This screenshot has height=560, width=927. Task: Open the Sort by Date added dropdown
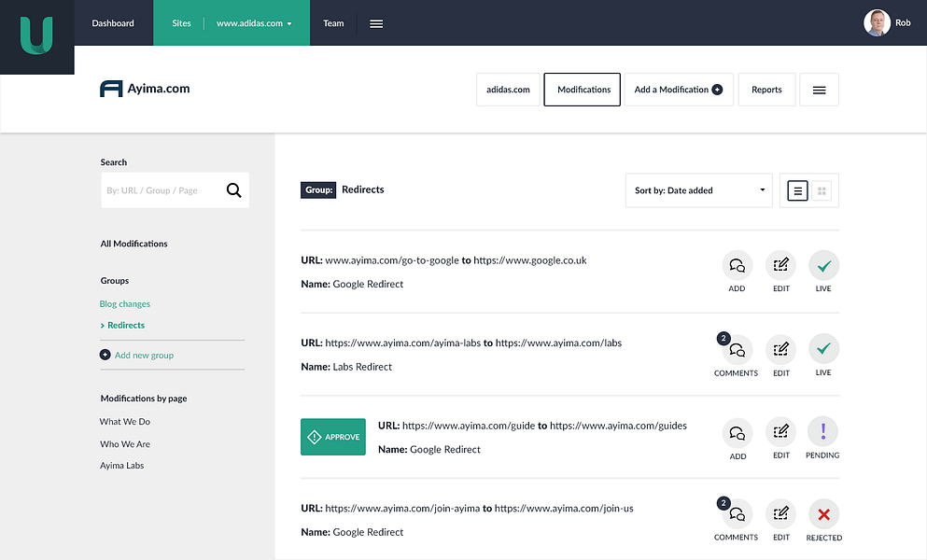tap(699, 190)
